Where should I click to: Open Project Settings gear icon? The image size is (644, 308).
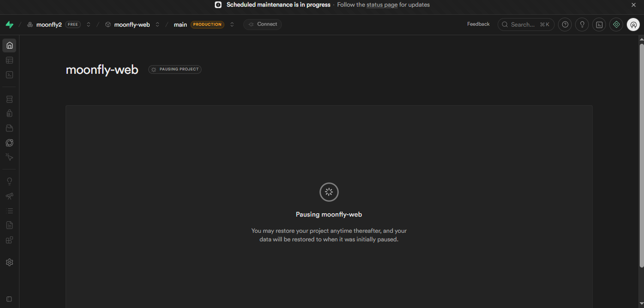click(x=10, y=262)
